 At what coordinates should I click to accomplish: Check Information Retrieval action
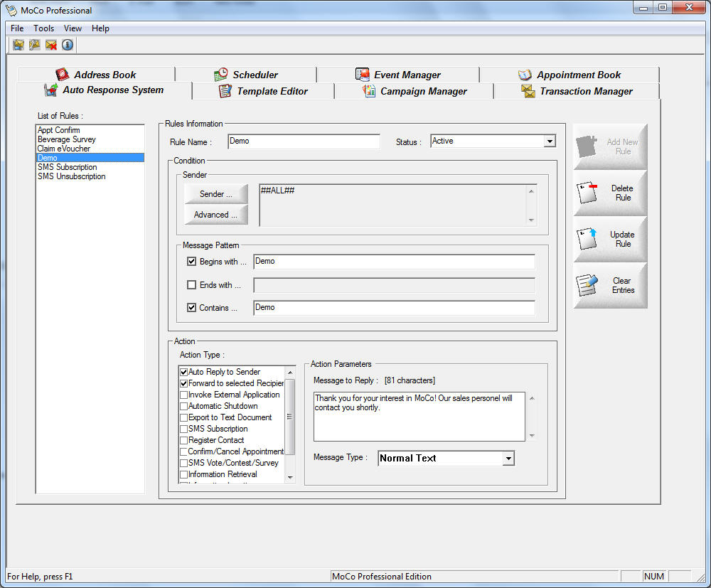point(183,475)
